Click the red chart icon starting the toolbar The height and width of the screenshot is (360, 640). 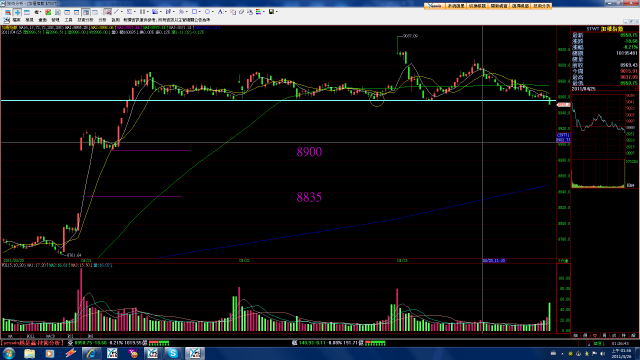tap(8, 12)
